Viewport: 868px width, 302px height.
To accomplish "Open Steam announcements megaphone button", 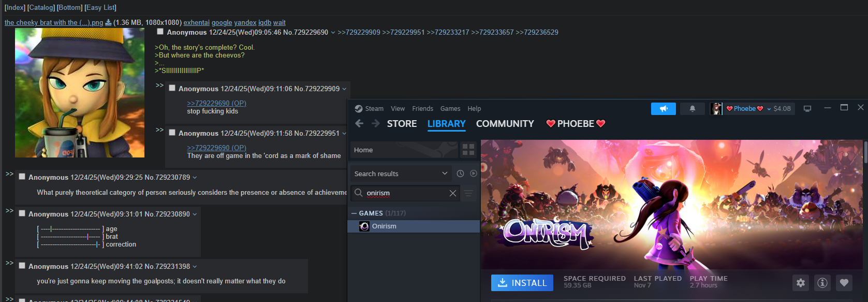I will coord(664,109).
